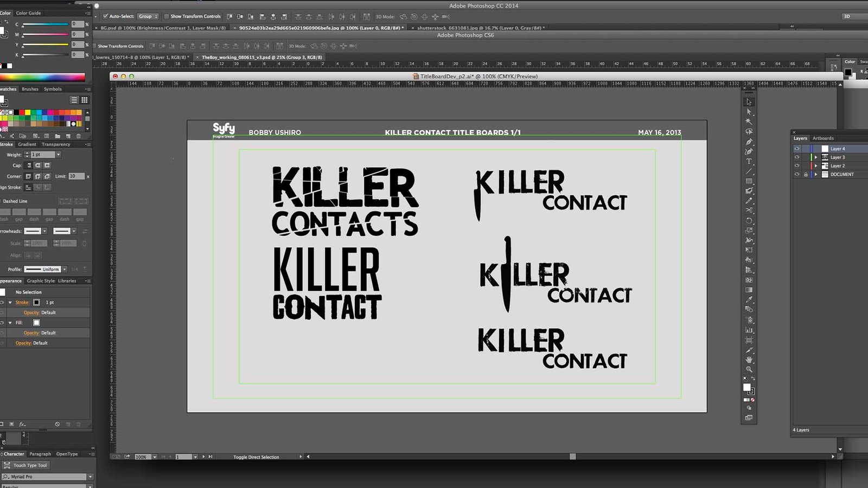Open the stroke Profile Uniform dropdown

[65, 269]
